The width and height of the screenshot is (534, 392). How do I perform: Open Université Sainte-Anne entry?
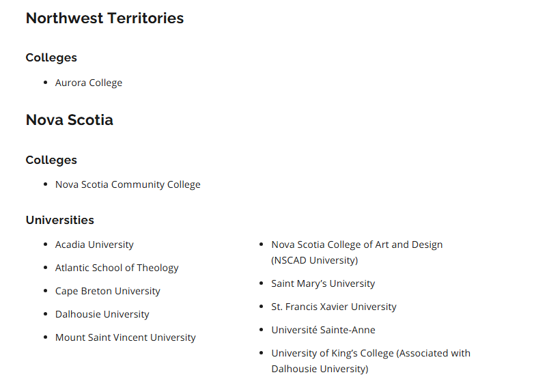coord(323,330)
